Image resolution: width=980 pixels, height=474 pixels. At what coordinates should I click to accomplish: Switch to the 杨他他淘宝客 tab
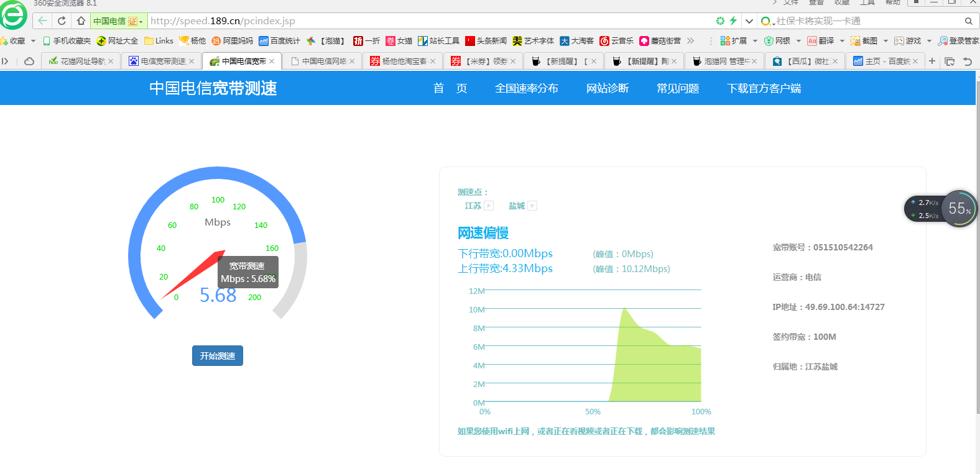point(402,61)
